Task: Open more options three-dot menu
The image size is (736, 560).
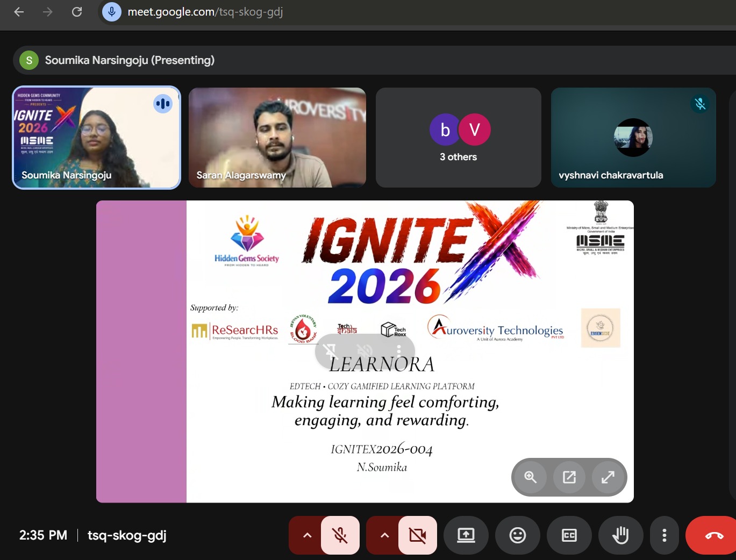Action: (x=664, y=535)
